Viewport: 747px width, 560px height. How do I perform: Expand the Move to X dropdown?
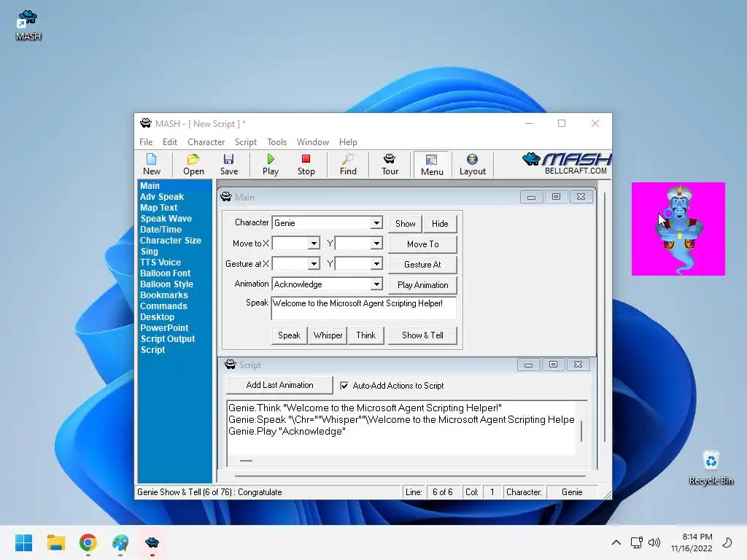coord(314,244)
